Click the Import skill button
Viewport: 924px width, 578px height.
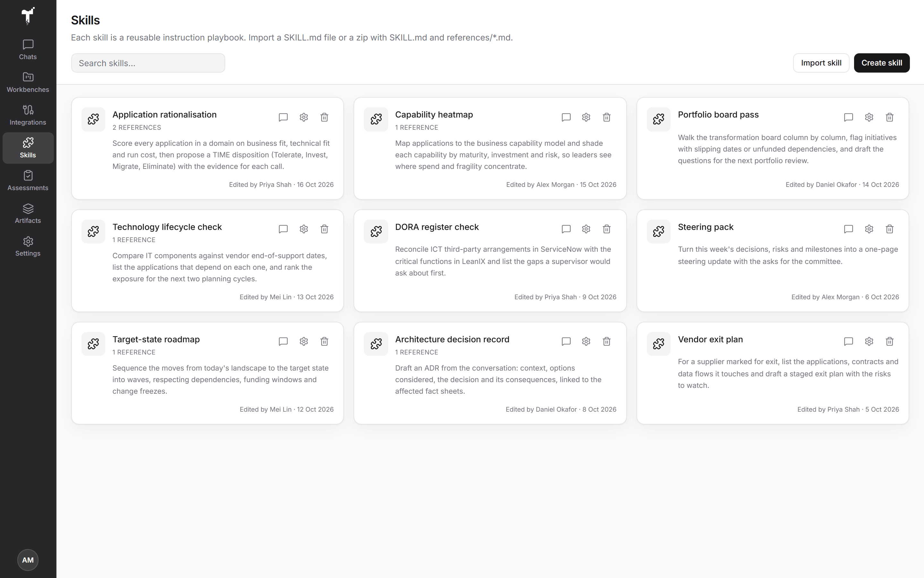[821, 63]
